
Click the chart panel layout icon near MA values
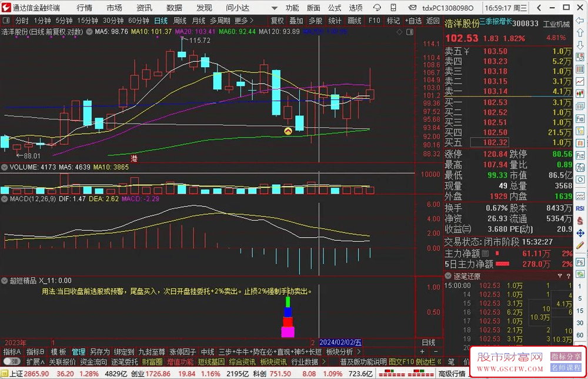point(410,32)
